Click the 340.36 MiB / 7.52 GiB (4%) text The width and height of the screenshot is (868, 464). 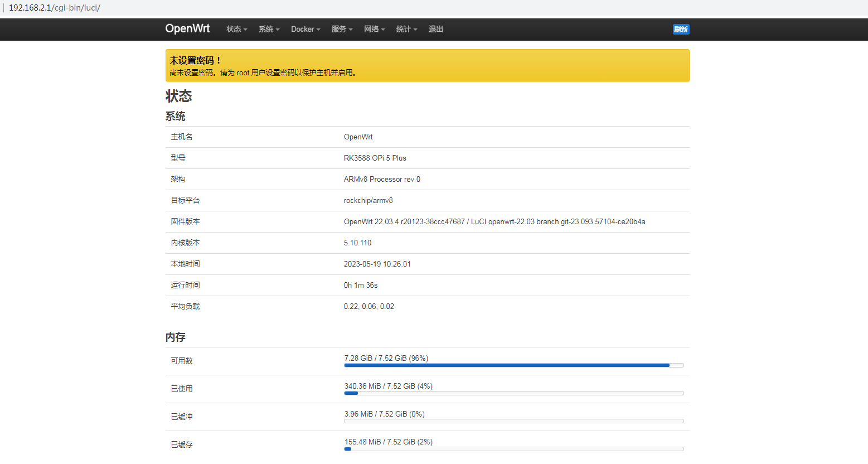(389, 386)
